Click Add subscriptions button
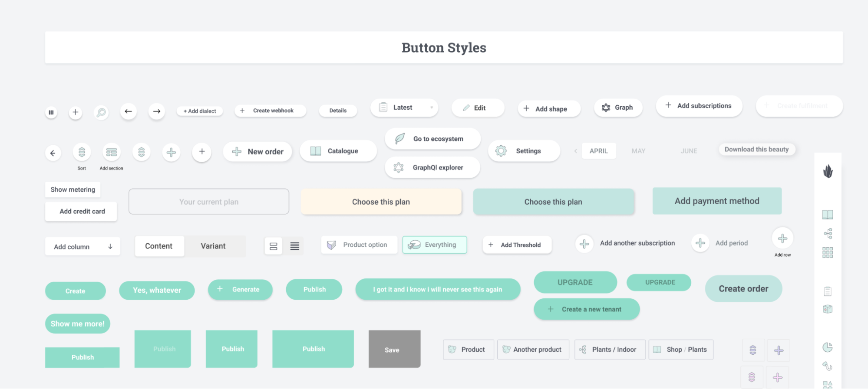 point(699,105)
